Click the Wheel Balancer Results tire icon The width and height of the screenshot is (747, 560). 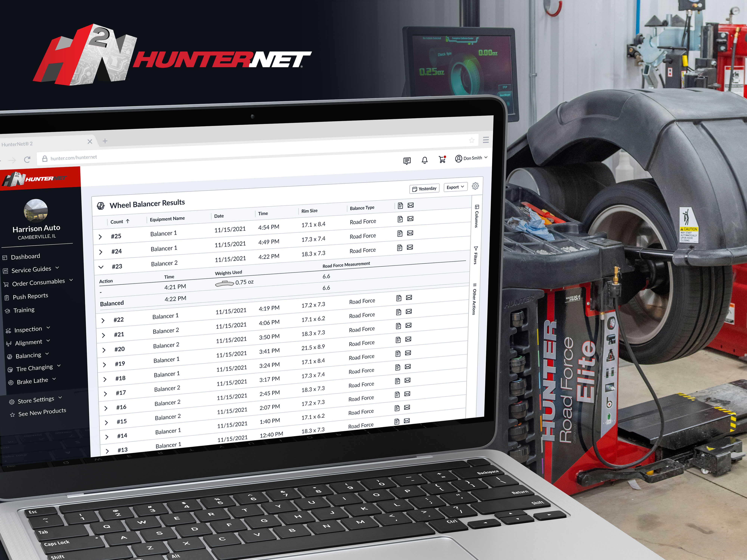tap(101, 206)
